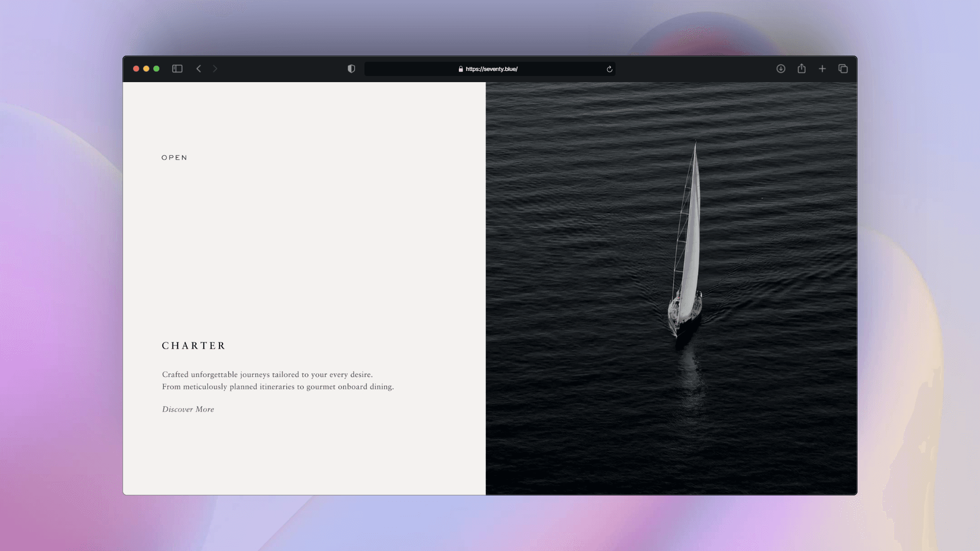The width and height of the screenshot is (980, 551).
Task: Open a new tab with the plus icon
Action: tap(822, 68)
